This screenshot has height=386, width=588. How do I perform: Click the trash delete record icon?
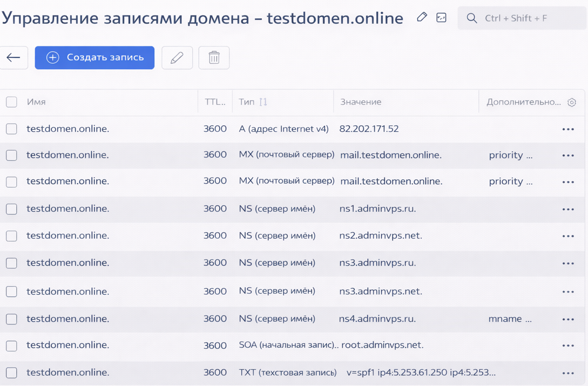pyautogui.click(x=214, y=58)
